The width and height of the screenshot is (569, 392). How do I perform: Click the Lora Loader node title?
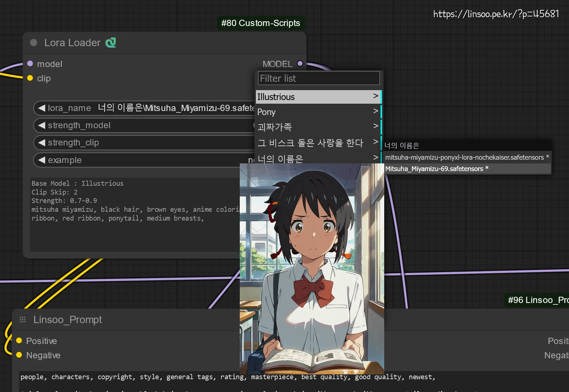click(x=72, y=43)
